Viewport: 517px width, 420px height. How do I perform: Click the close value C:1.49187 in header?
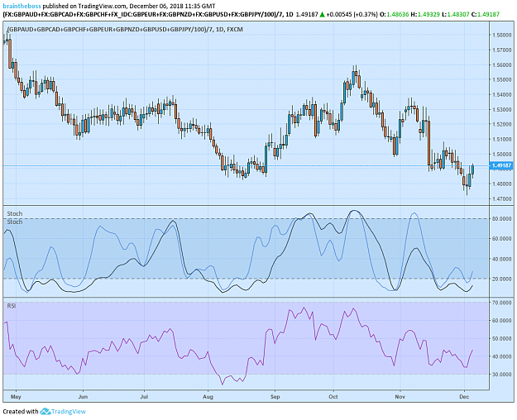[x=486, y=15]
